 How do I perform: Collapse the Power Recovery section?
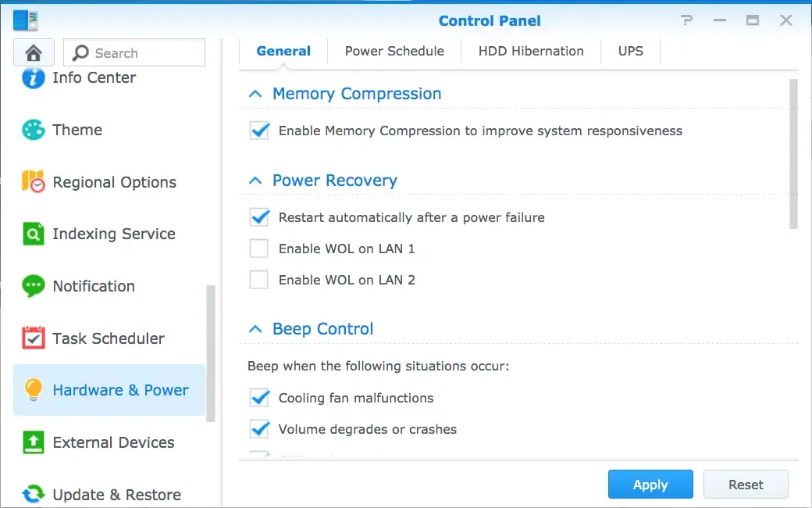(255, 181)
